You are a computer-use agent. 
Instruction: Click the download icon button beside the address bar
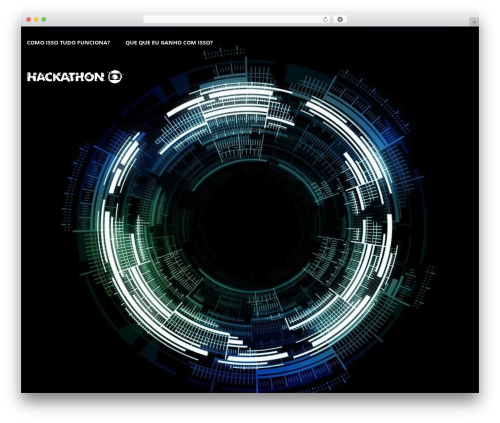[340, 19]
